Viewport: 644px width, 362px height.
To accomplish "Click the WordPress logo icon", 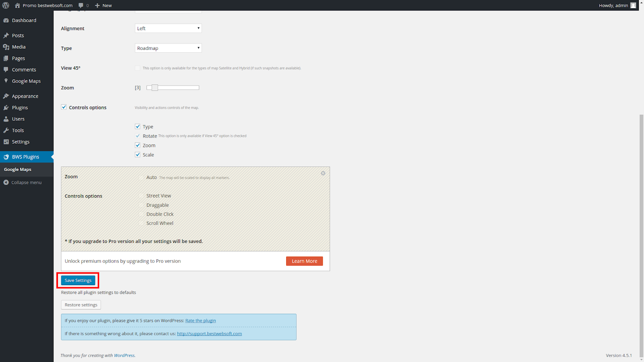I will 6,5.
